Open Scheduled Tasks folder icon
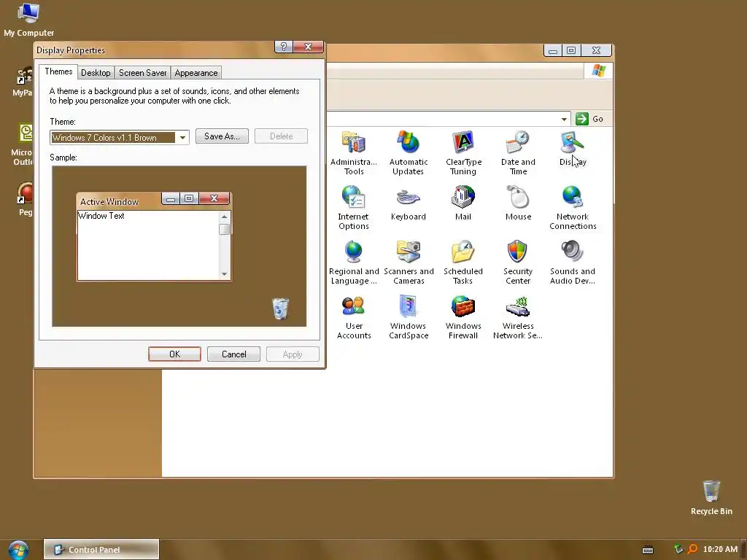747x560 pixels. click(463, 262)
